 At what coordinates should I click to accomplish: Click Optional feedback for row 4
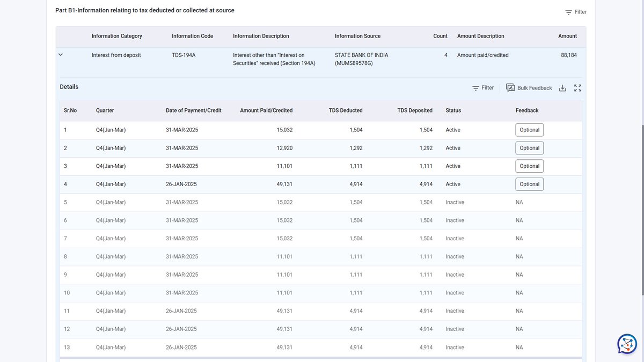[530, 184]
